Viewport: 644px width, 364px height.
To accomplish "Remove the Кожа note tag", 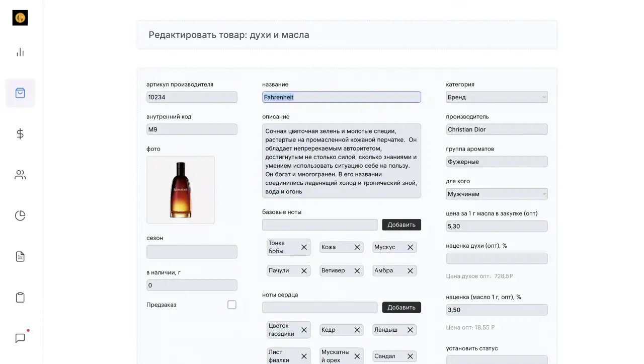I will (x=357, y=247).
